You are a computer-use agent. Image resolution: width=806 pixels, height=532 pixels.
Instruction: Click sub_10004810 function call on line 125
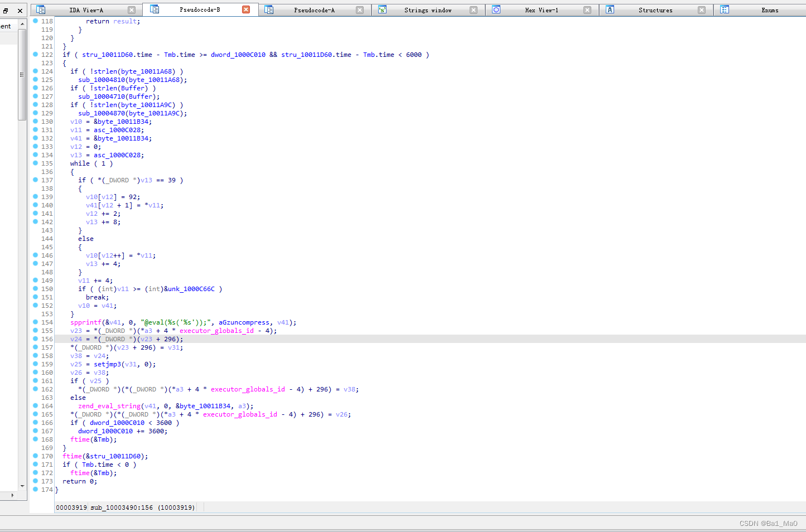point(102,80)
